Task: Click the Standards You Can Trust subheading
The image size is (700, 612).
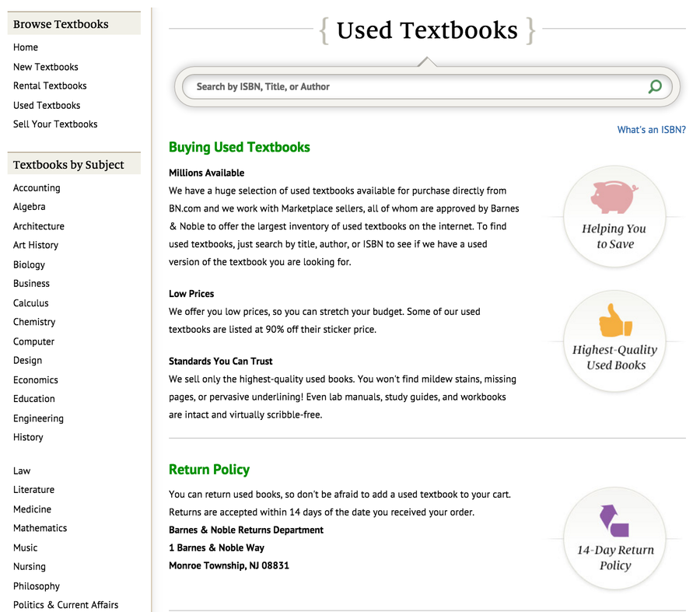Action: tap(221, 361)
